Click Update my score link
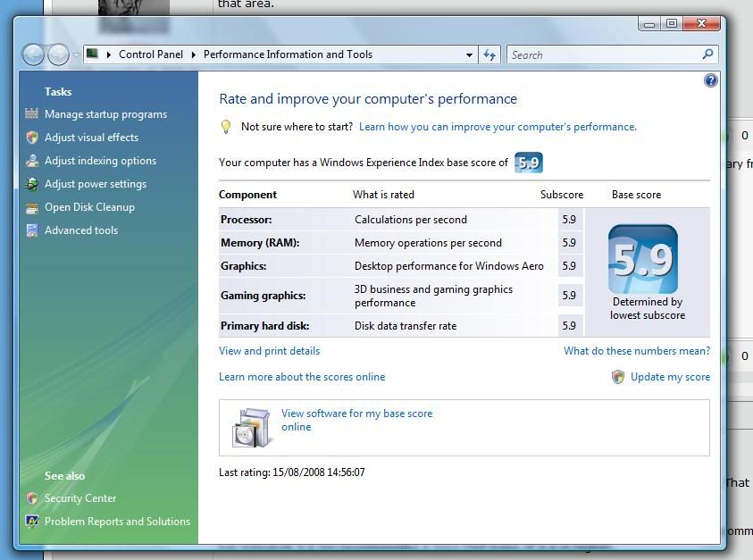 point(670,377)
